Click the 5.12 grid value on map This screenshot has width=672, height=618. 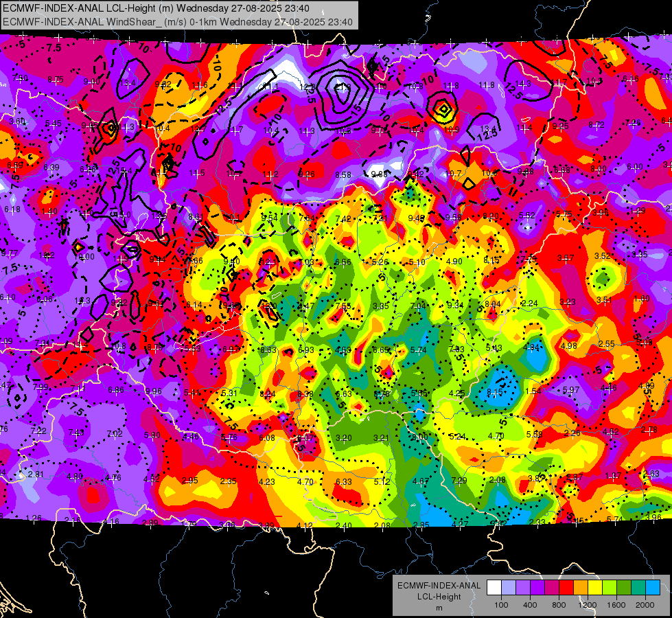click(382, 481)
